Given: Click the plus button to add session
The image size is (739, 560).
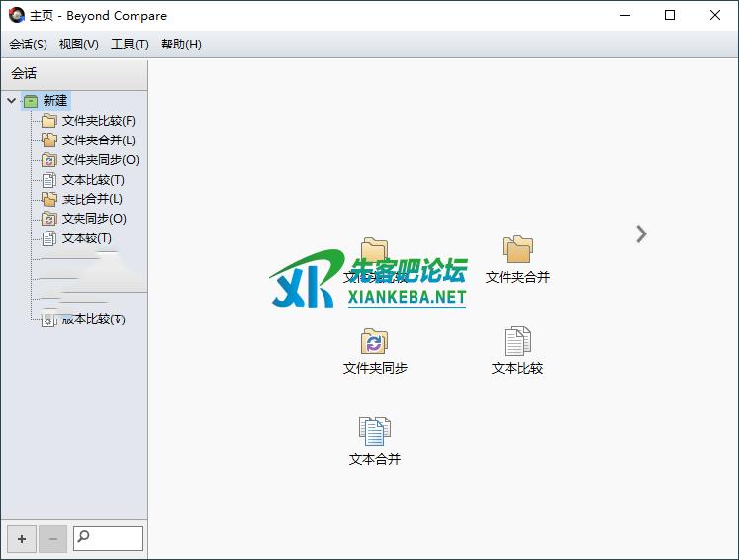Looking at the screenshot, I should tap(22, 539).
